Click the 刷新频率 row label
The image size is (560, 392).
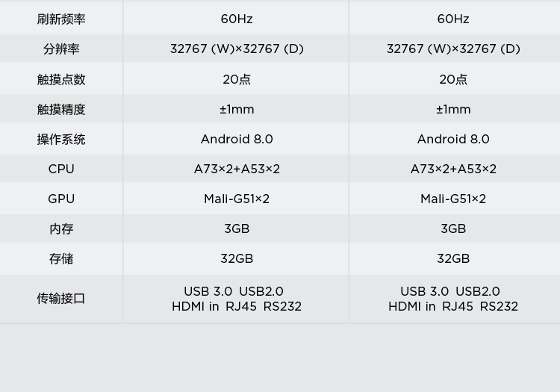(61, 19)
